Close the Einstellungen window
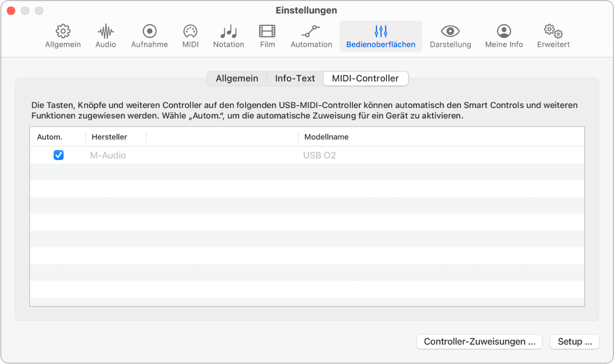This screenshot has height=364, width=614. [x=11, y=11]
